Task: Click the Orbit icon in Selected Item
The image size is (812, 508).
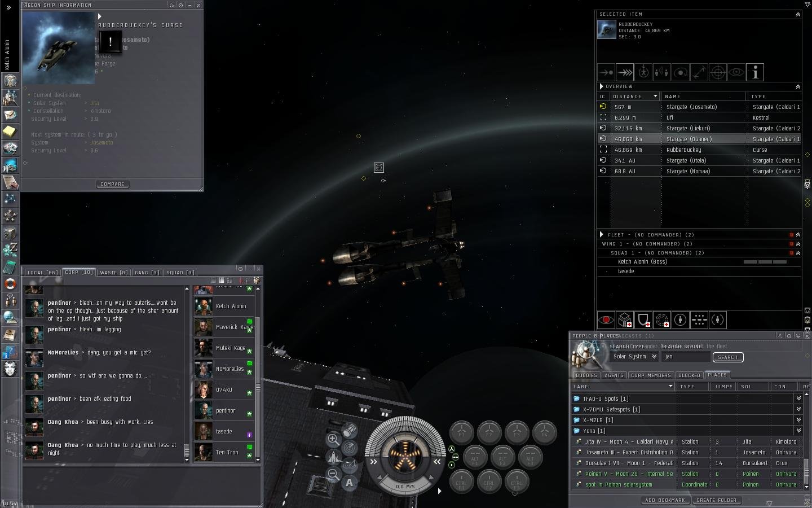Action: [681, 72]
